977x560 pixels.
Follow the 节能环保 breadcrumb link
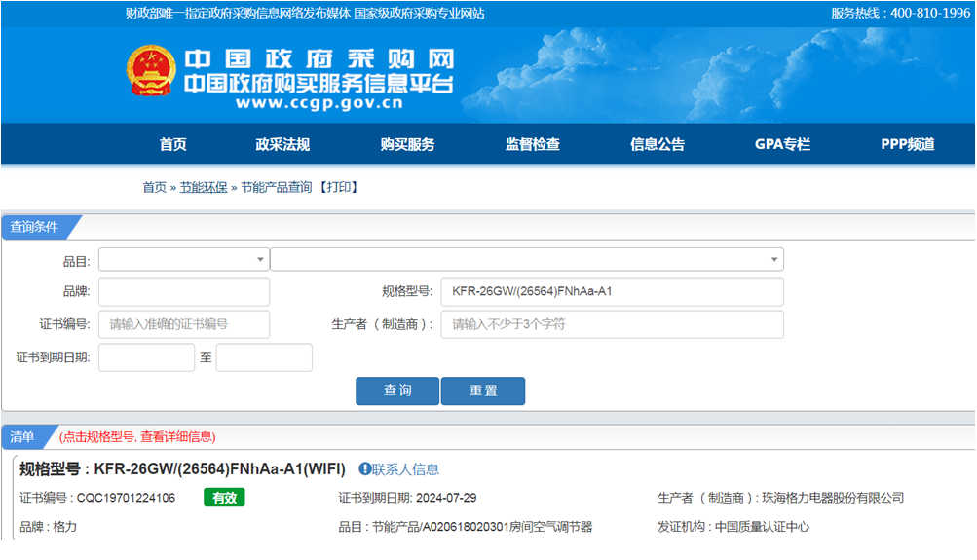tap(204, 187)
